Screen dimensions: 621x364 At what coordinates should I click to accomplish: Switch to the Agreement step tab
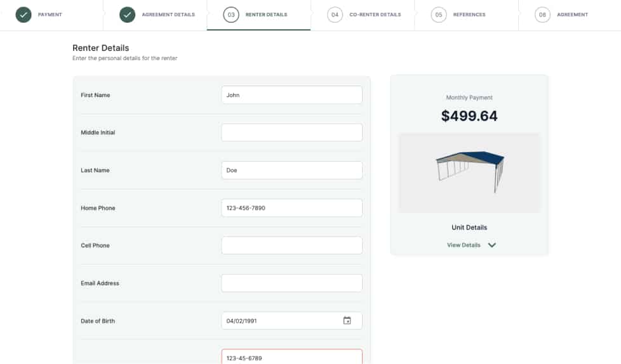click(570, 15)
